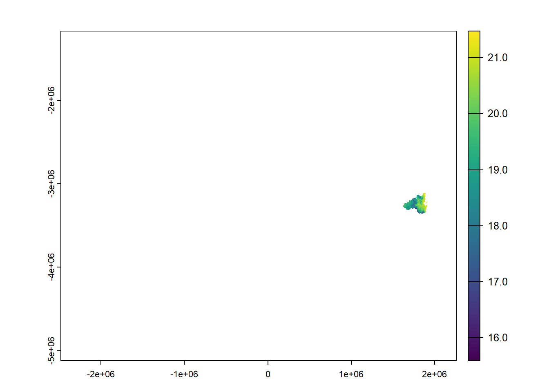Click the 18.0 legend label
The height and width of the screenshot is (392, 549).
pos(498,226)
